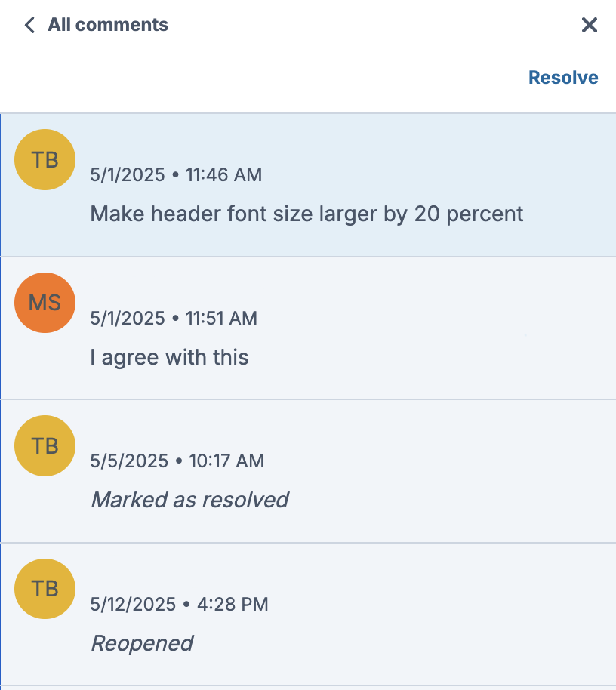This screenshot has height=690, width=616.
Task: Click the orange MS avatar
Action: click(45, 303)
